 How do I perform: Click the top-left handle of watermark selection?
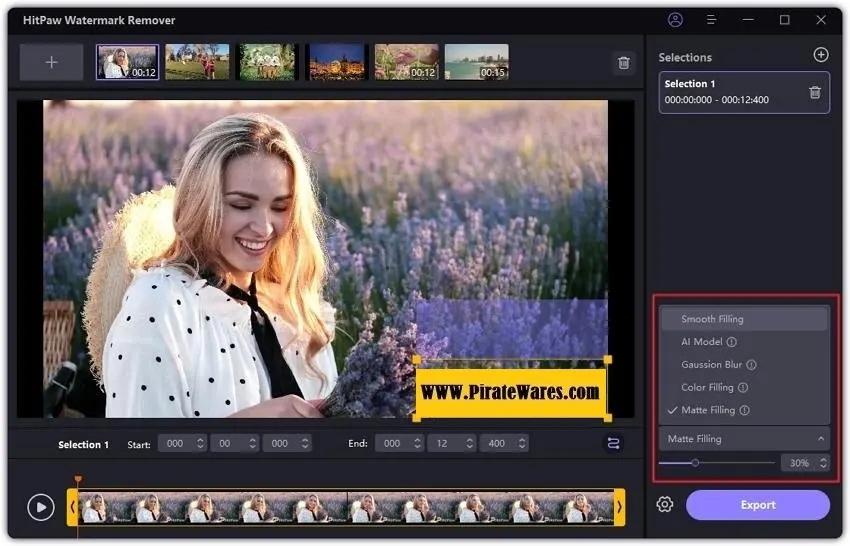point(416,359)
